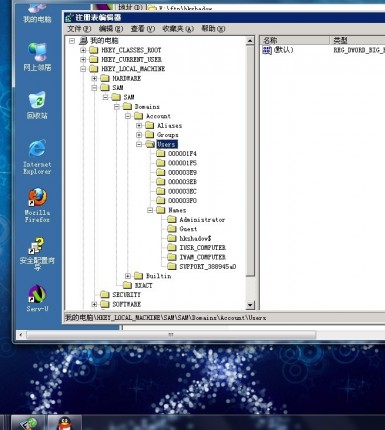Collapse the Users key
The width and height of the screenshot is (385, 430).
[x=139, y=144]
